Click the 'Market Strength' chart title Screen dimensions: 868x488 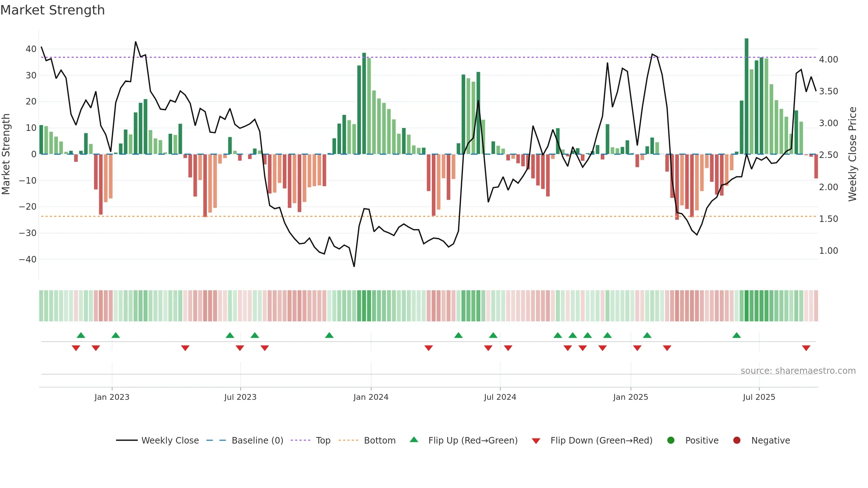tap(53, 10)
